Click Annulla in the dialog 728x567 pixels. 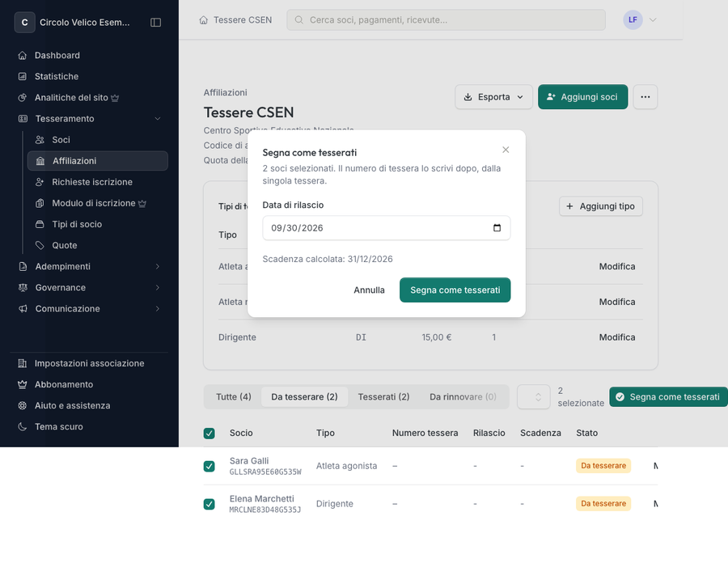click(369, 290)
